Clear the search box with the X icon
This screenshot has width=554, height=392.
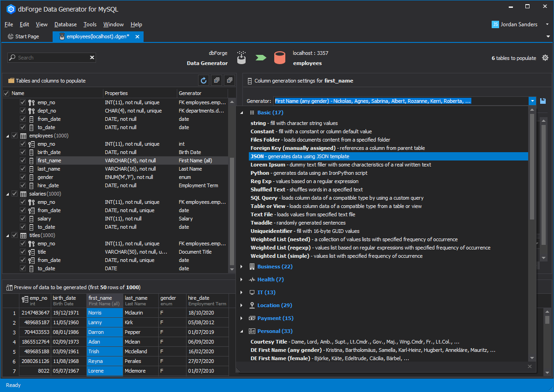click(92, 58)
